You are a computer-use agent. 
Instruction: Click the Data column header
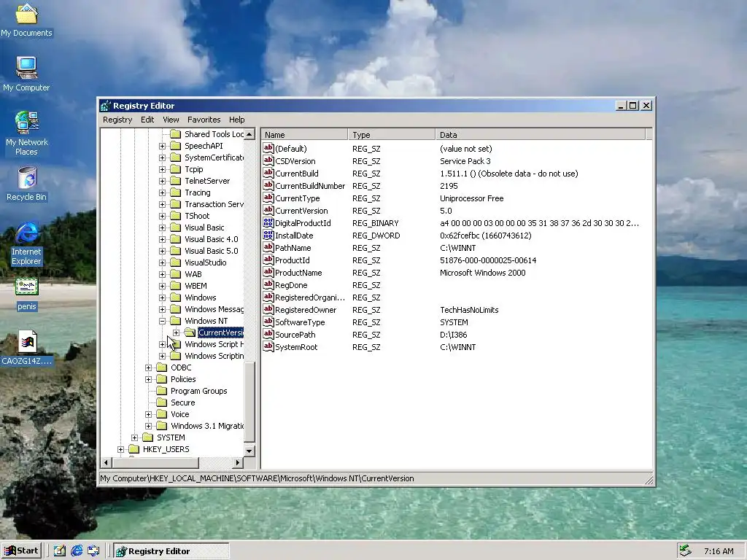(541, 135)
